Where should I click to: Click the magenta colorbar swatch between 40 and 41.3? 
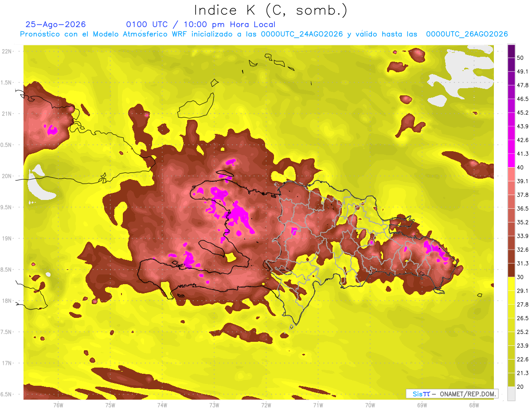511,160
